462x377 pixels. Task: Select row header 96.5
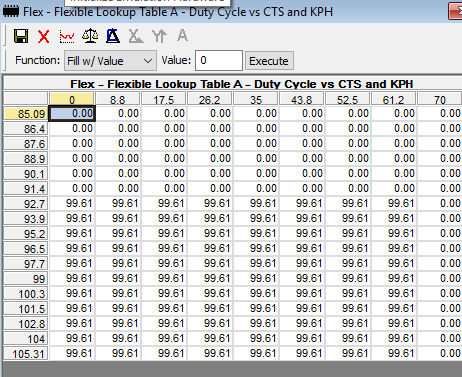click(26, 249)
